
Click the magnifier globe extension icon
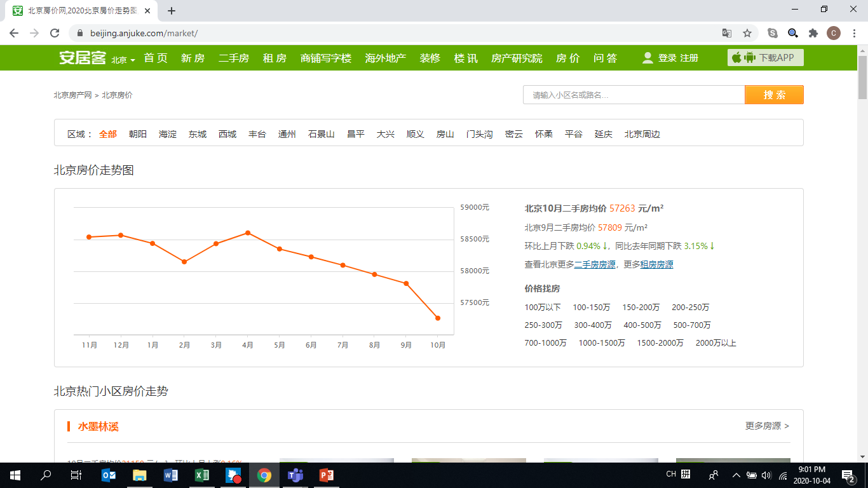pyautogui.click(x=793, y=33)
